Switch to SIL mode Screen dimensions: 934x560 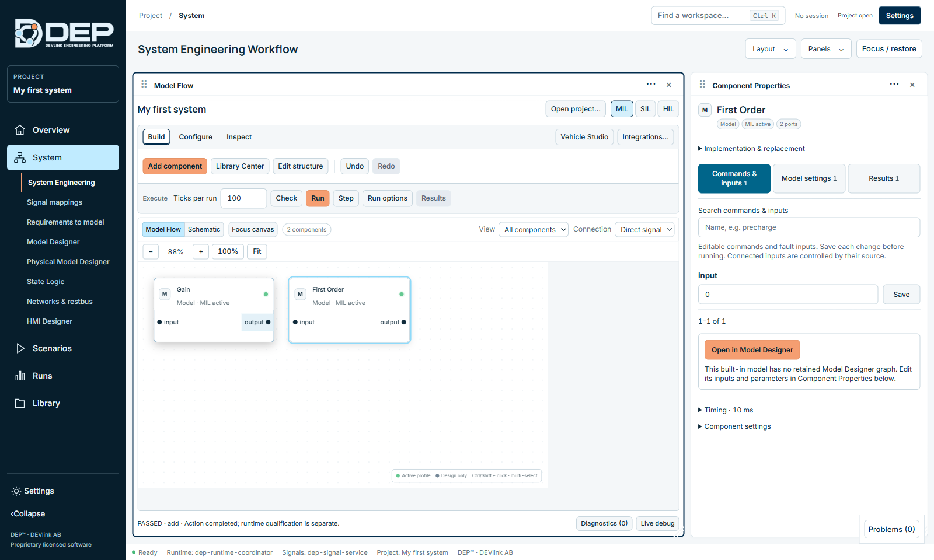[645, 109]
